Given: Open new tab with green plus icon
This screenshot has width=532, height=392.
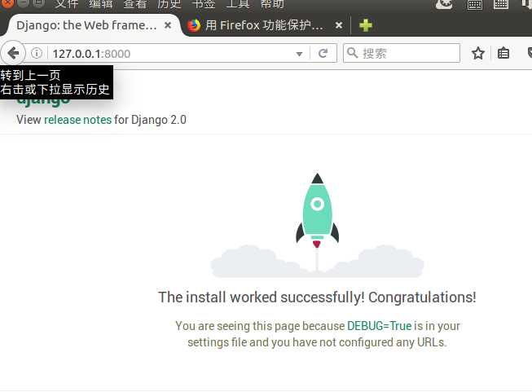Looking at the screenshot, I should 366,25.
